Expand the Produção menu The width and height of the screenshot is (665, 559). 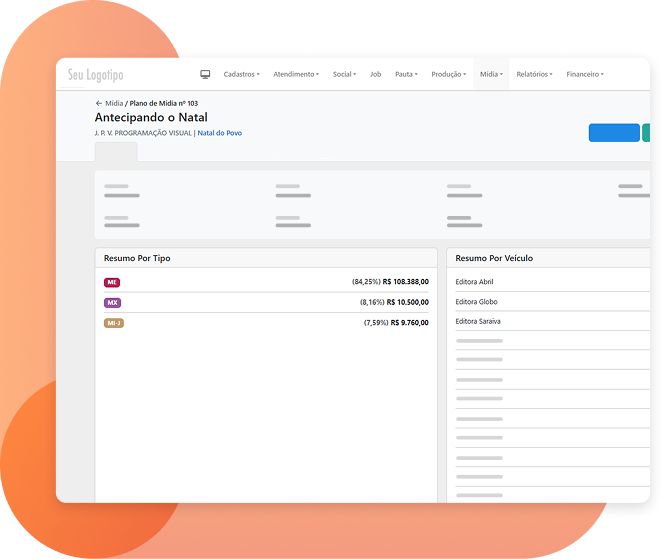point(448,74)
